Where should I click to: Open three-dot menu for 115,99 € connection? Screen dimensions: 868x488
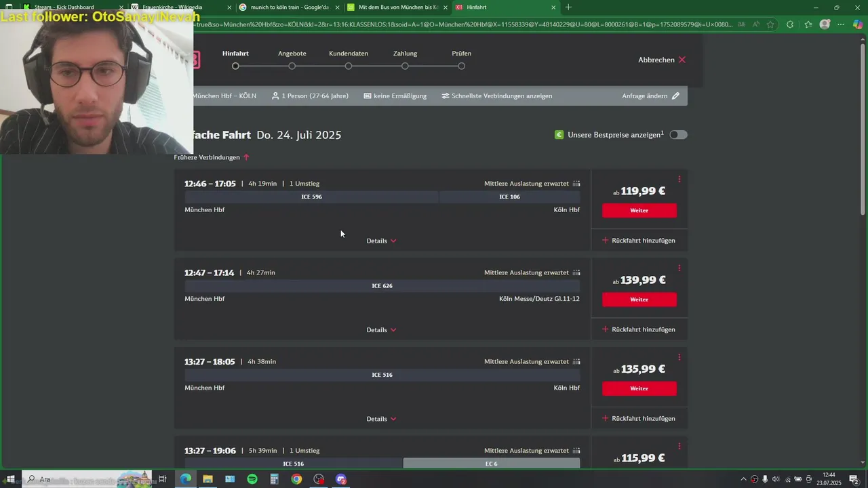point(679,446)
